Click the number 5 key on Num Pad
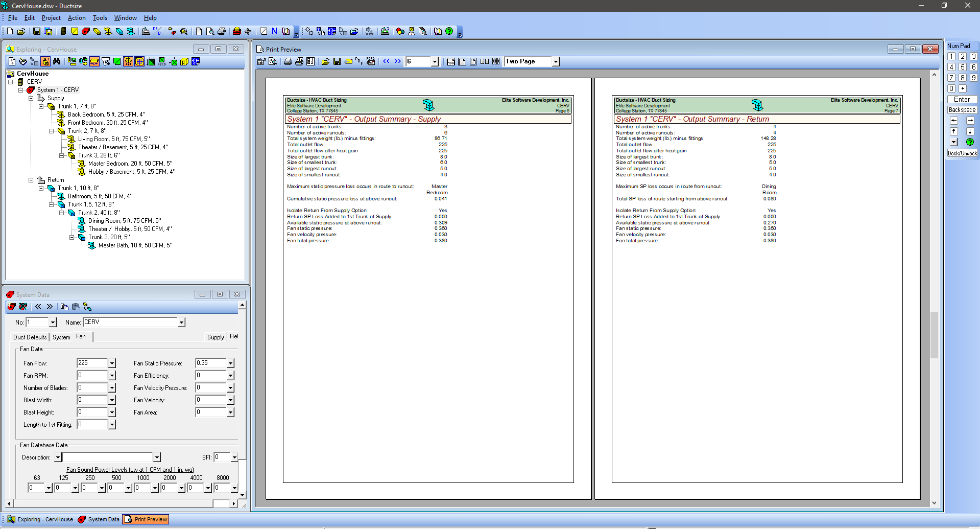The width and height of the screenshot is (980, 529). pyautogui.click(x=963, y=67)
